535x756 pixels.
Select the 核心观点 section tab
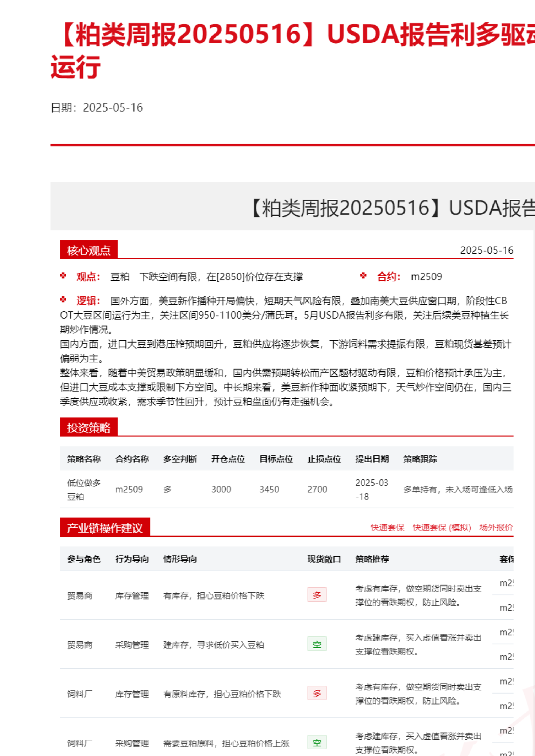(x=89, y=250)
